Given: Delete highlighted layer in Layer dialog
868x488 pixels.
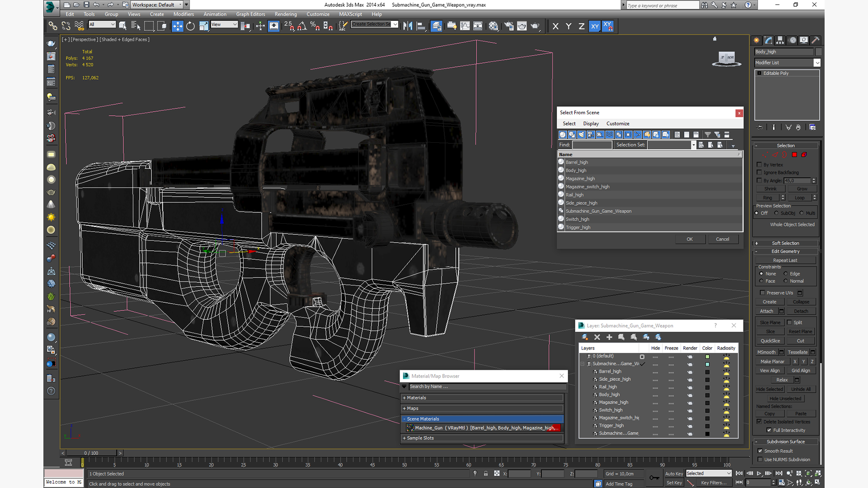Looking at the screenshot, I should pos(597,337).
